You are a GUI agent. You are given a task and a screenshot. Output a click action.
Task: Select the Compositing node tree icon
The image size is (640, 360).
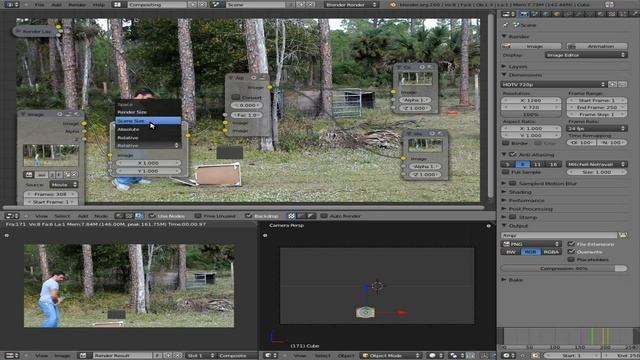point(139,216)
